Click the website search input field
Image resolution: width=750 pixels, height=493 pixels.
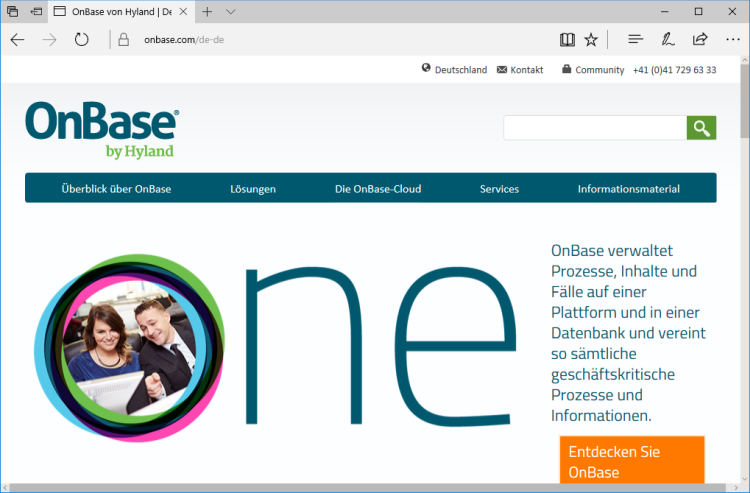[x=594, y=128]
